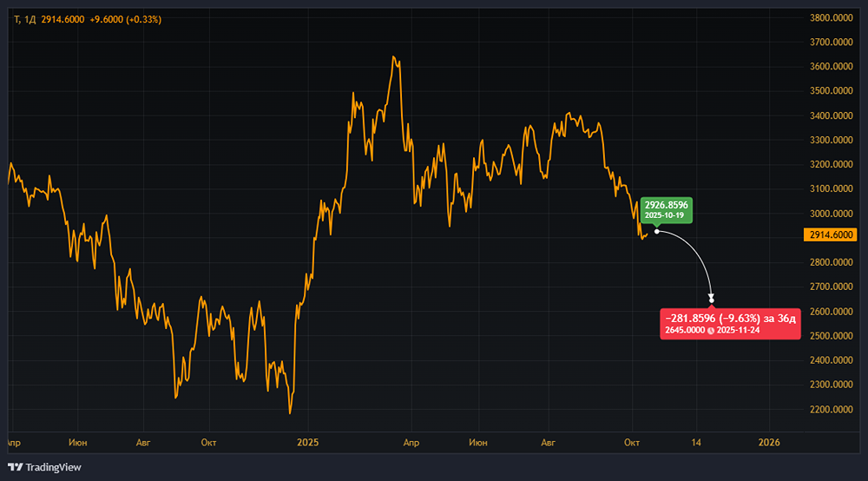Screen dimensions: 868x481
Task: Click the 3800.0000 price axis label
Action: (831, 17)
